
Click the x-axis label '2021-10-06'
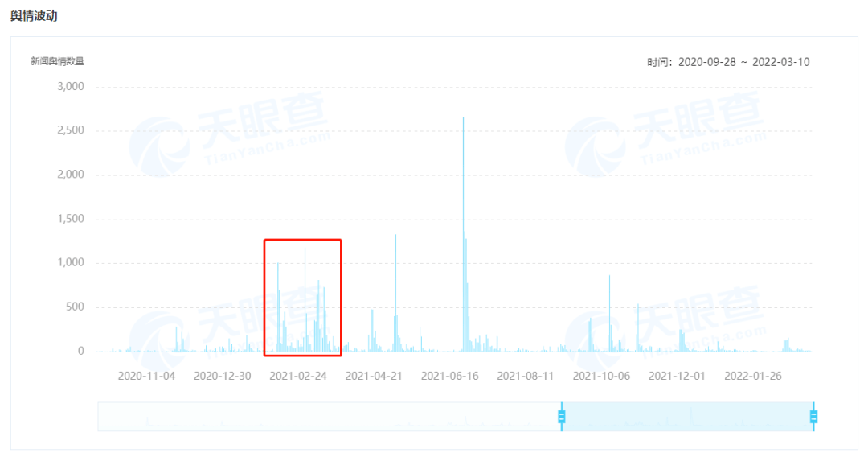point(601,376)
